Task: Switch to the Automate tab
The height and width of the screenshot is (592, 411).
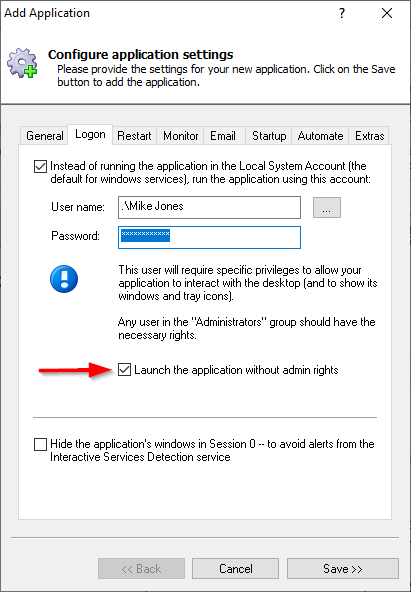Action: [x=320, y=136]
